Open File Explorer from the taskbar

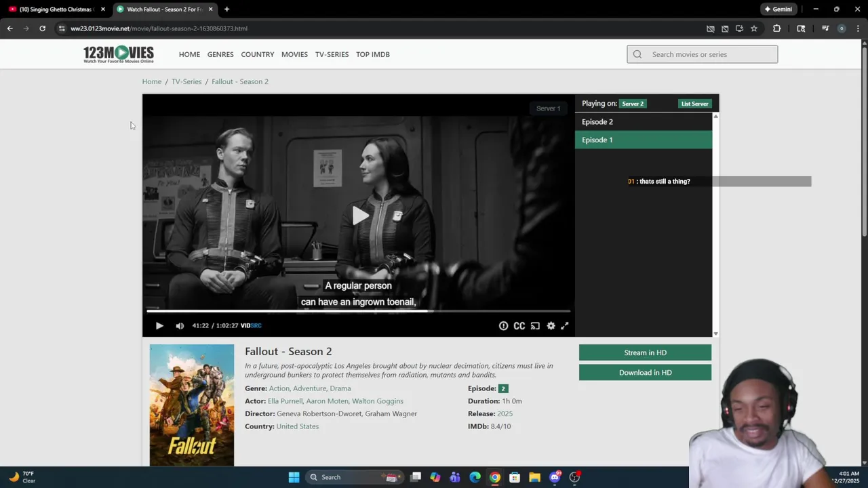(x=534, y=477)
